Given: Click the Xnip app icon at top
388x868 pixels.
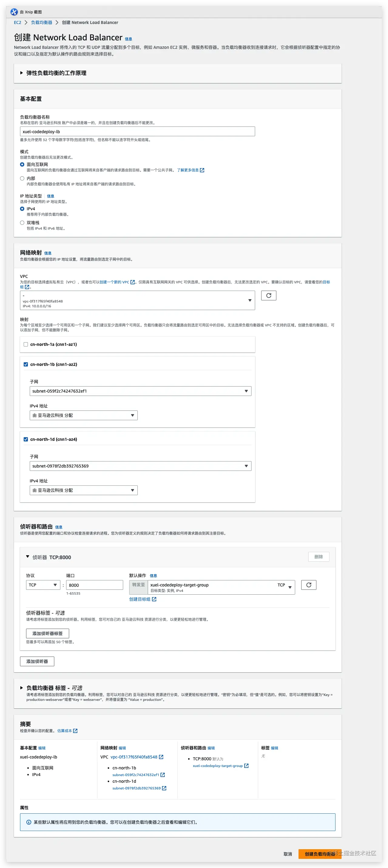Looking at the screenshot, I should point(14,12).
